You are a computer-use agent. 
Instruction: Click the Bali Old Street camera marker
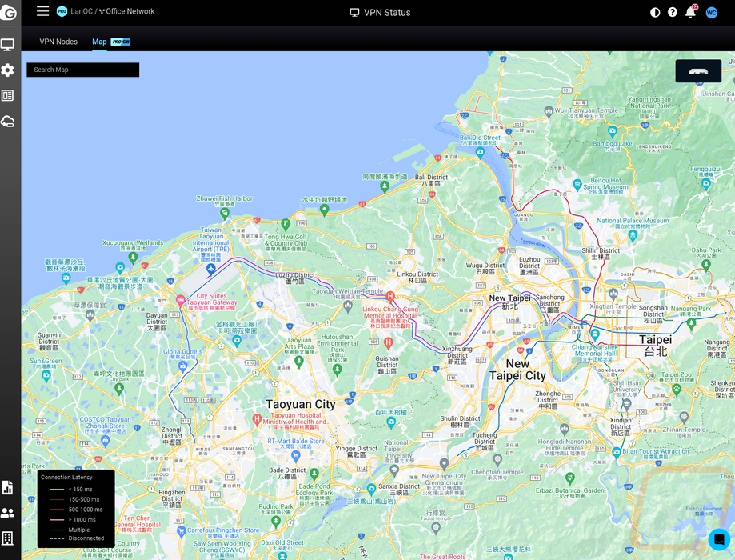tap(480, 152)
